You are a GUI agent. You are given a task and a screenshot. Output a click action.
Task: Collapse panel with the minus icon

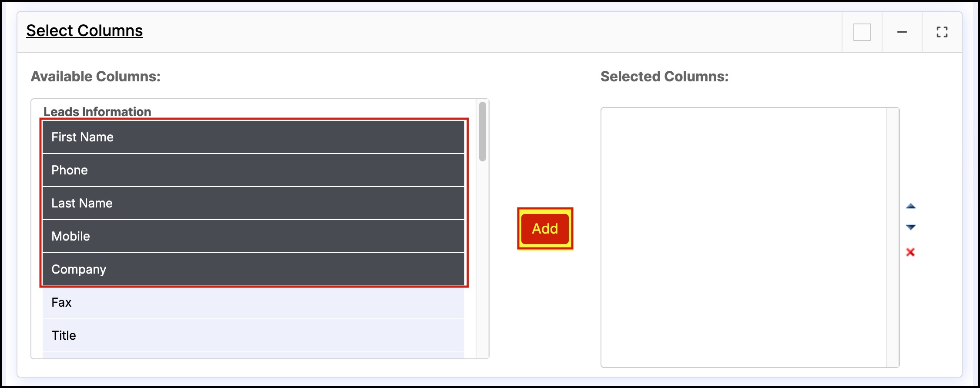(x=902, y=32)
